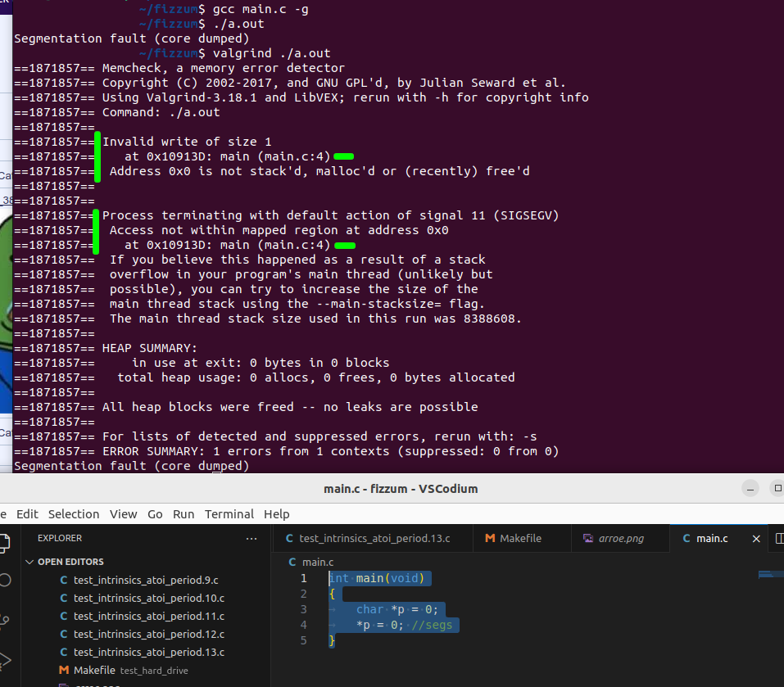The height and width of the screenshot is (687, 784).
Task: Collapse the OPEN EDITORS section
Action: (70, 562)
